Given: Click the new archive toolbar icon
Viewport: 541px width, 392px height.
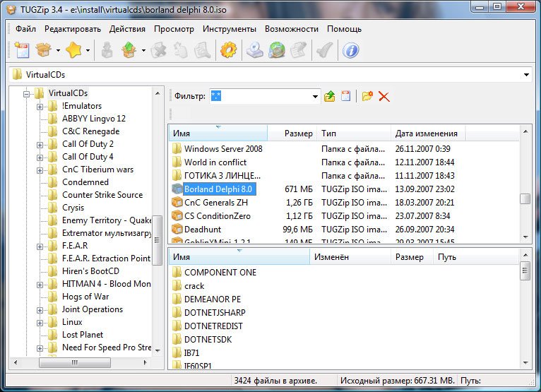Looking at the screenshot, I should [21, 50].
